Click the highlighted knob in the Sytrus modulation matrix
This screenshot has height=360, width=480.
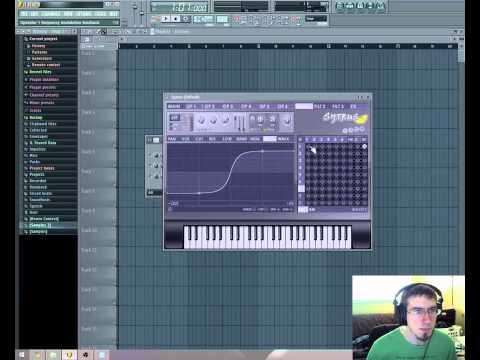coord(364,146)
